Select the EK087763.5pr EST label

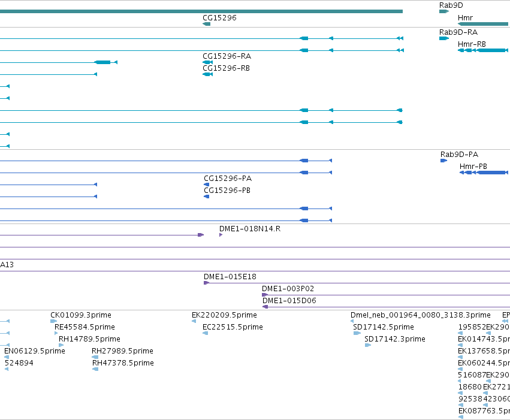[484, 411]
